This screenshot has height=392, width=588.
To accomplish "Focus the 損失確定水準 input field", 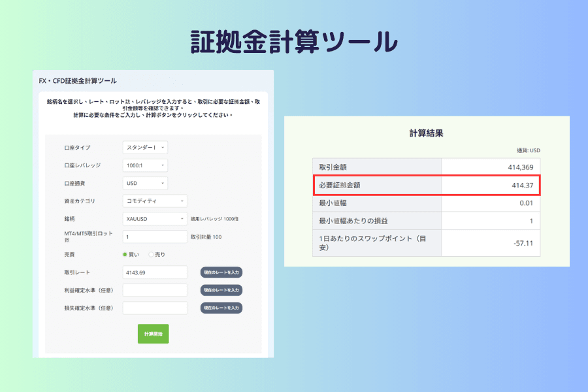I will [154, 308].
